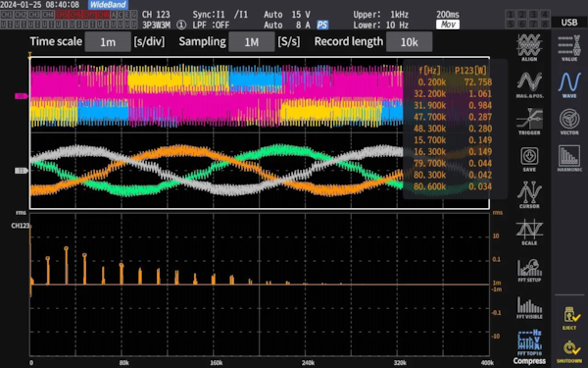The width and height of the screenshot is (588, 368).
Task: Click the Auto 8 A current range
Action: point(287,26)
